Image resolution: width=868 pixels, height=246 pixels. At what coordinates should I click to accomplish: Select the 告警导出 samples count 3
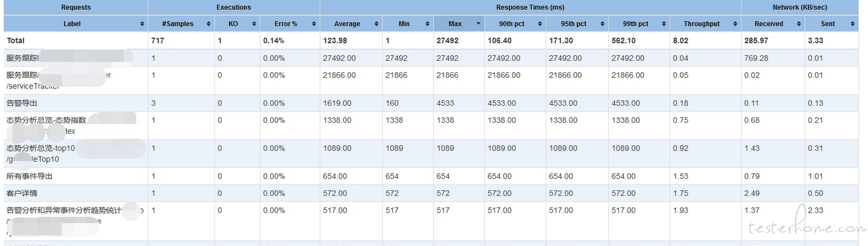[x=153, y=103]
